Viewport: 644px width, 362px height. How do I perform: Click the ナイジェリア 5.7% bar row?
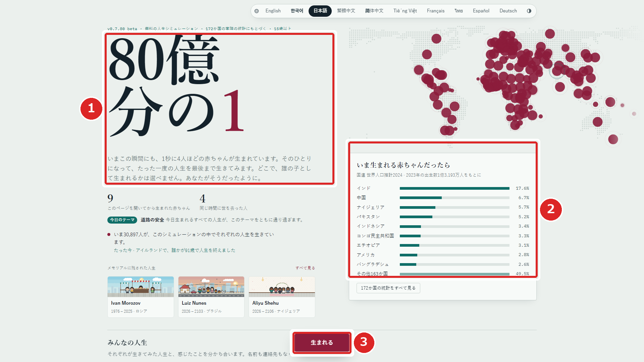[x=443, y=207]
